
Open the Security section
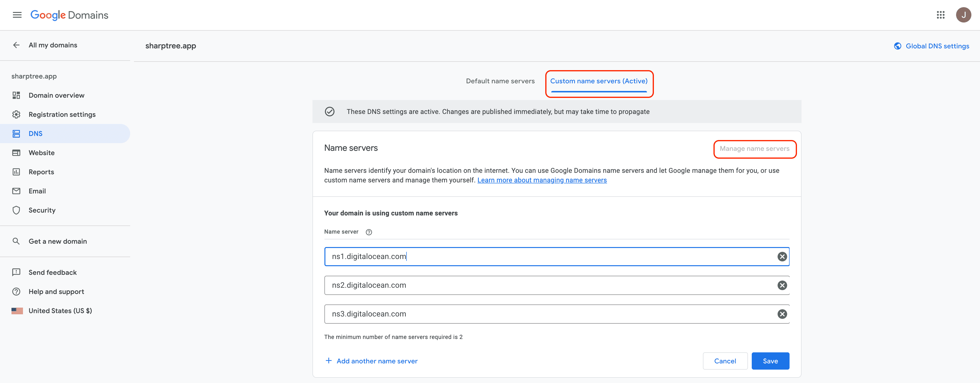click(x=65, y=210)
